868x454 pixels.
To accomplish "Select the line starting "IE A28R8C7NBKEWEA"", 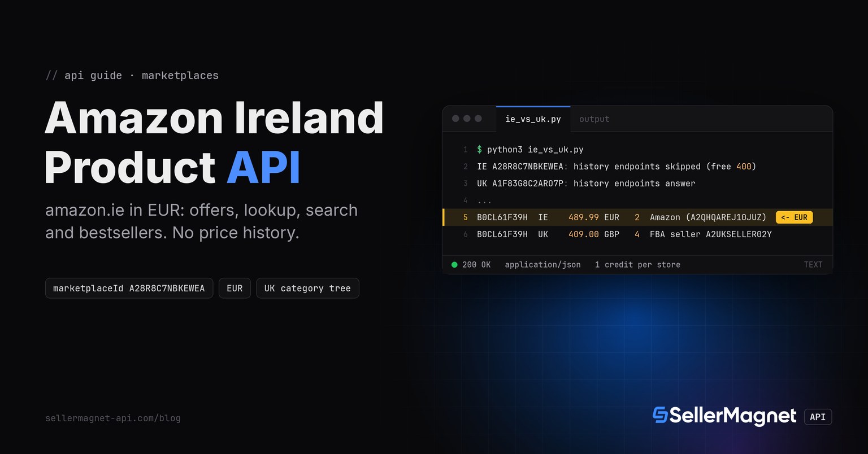I will tap(617, 167).
